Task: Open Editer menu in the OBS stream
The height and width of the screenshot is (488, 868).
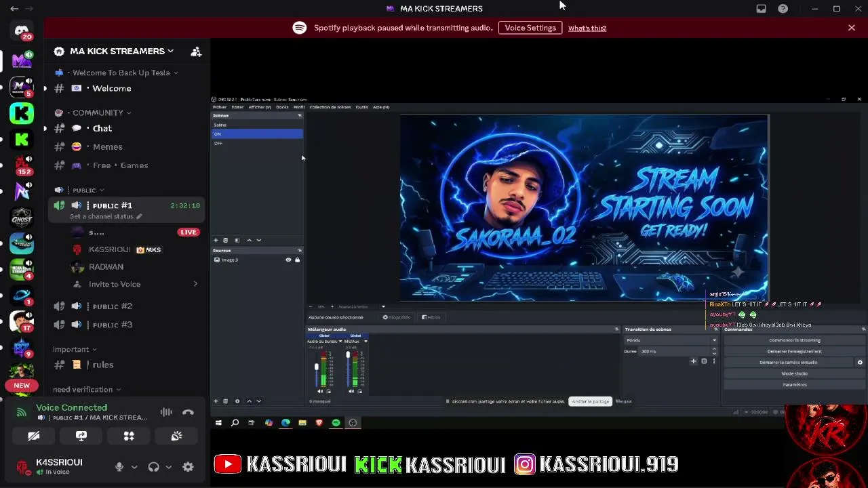Action: 237,107
